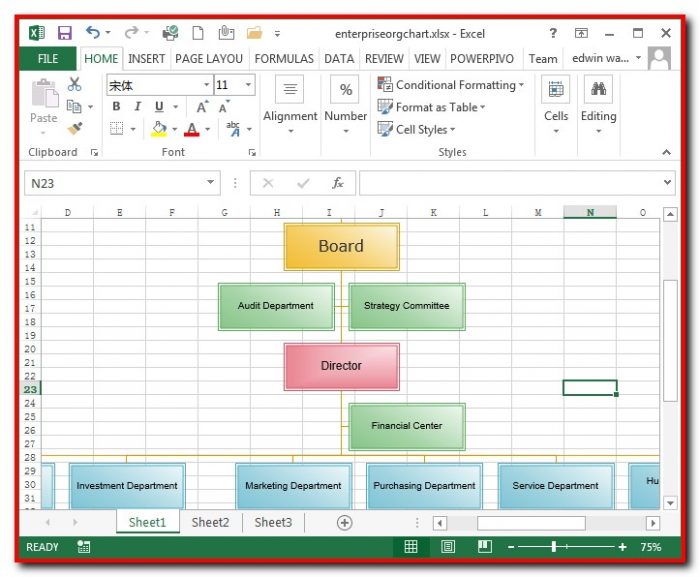Image resolution: width=700 pixels, height=577 pixels.
Task: Click the Fill Color yellow bucket
Action: (x=158, y=129)
